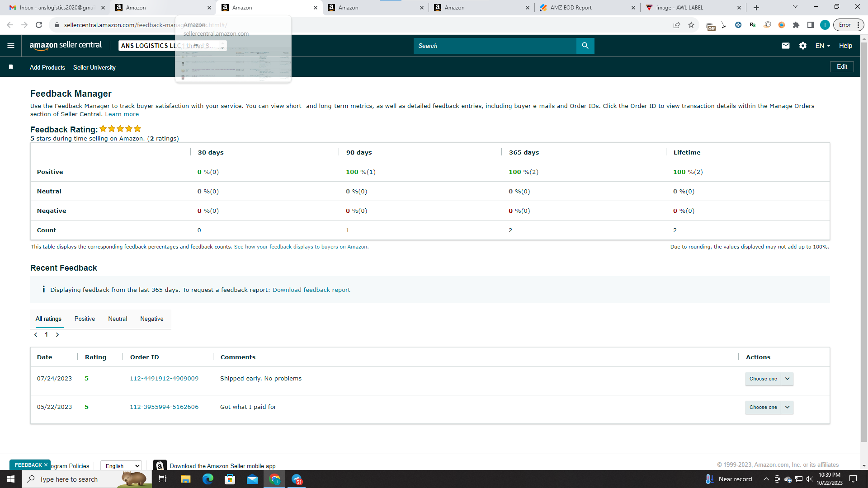Open the Windows Start menu
The height and width of the screenshot is (488, 868).
11,479
